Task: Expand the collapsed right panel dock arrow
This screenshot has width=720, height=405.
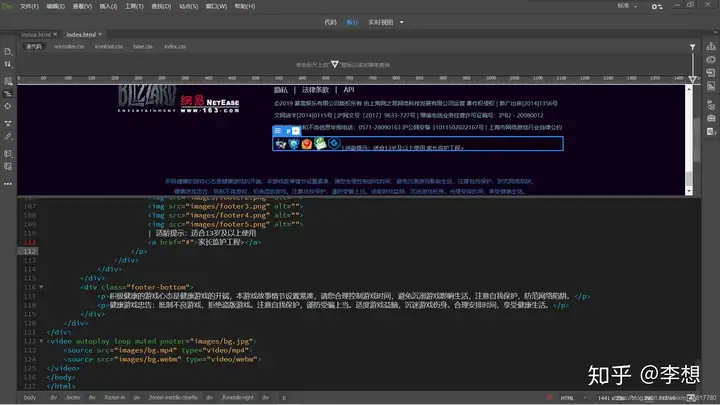Action: [x=715, y=32]
